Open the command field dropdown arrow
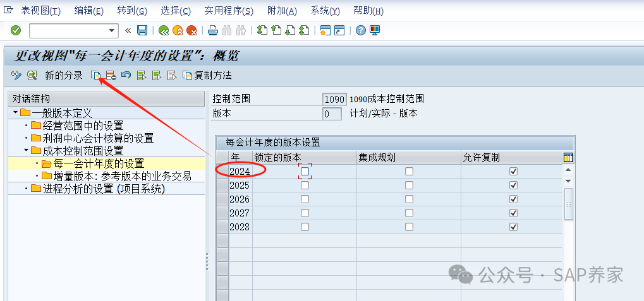The height and width of the screenshot is (301, 644). click(x=111, y=30)
